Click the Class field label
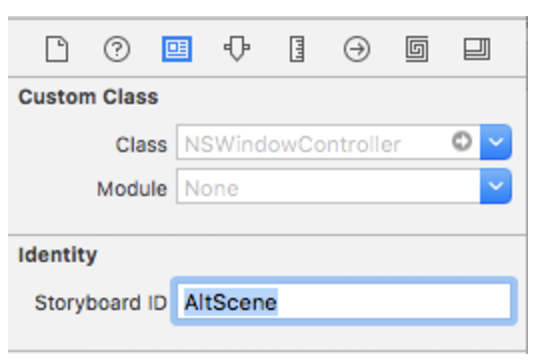This screenshot has height=364, width=540. [x=141, y=145]
